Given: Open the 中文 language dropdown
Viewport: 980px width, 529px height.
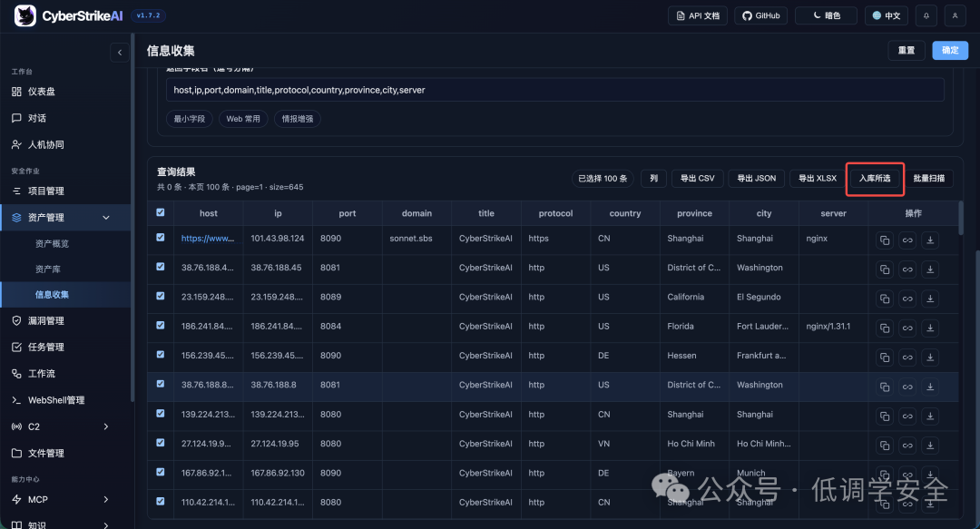Looking at the screenshot, I should pos(887,15).
